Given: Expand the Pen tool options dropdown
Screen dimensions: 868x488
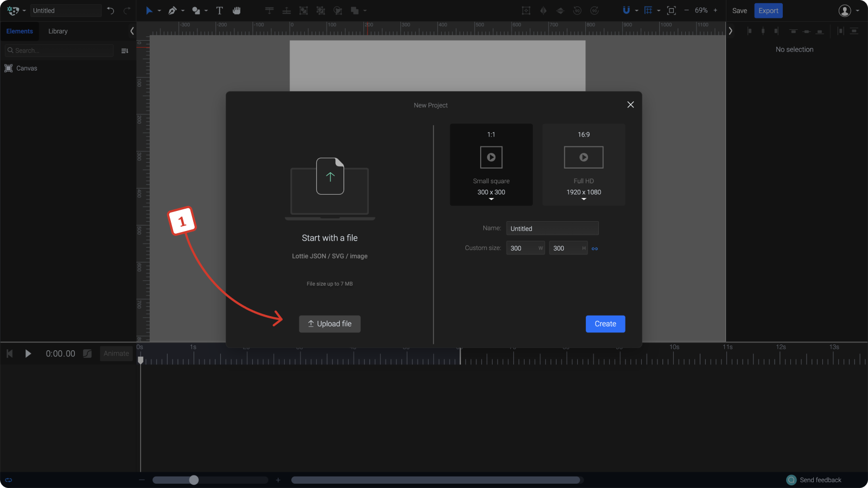Looking at the screenshot, I should pyautogui.click(x=183, y=10).
